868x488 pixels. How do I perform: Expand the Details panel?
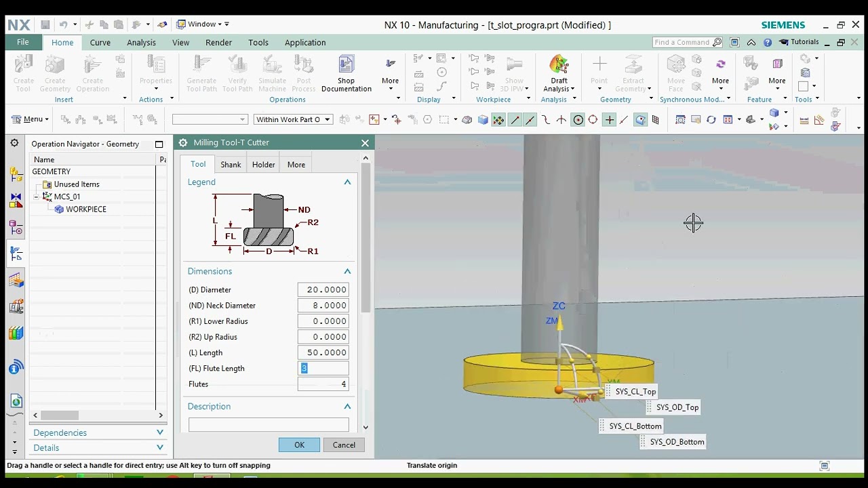[160, 447]
